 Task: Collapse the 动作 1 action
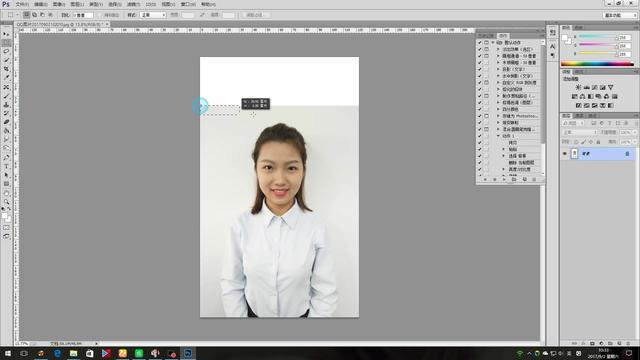[498, 136]
